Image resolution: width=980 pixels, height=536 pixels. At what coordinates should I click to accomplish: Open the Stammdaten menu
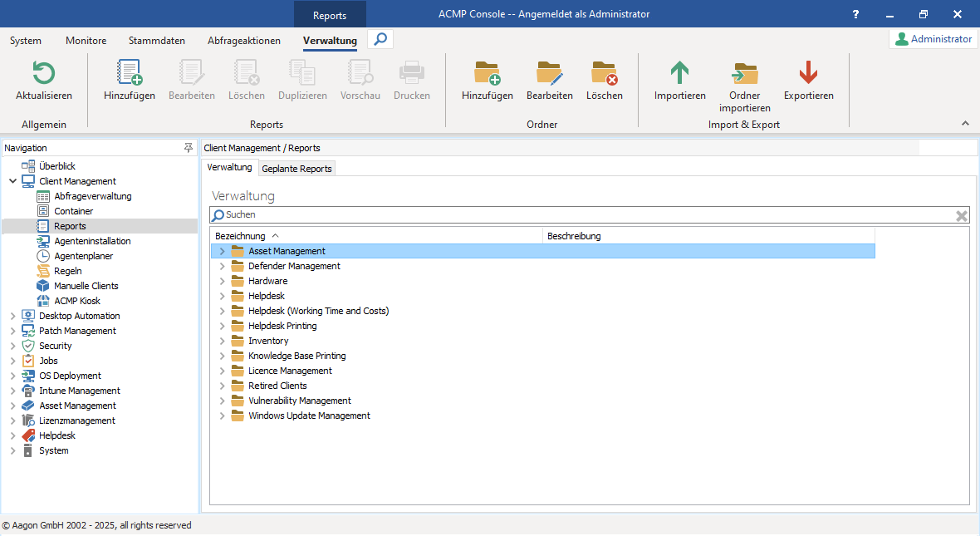pyautogui.click(x=156, y=39)
